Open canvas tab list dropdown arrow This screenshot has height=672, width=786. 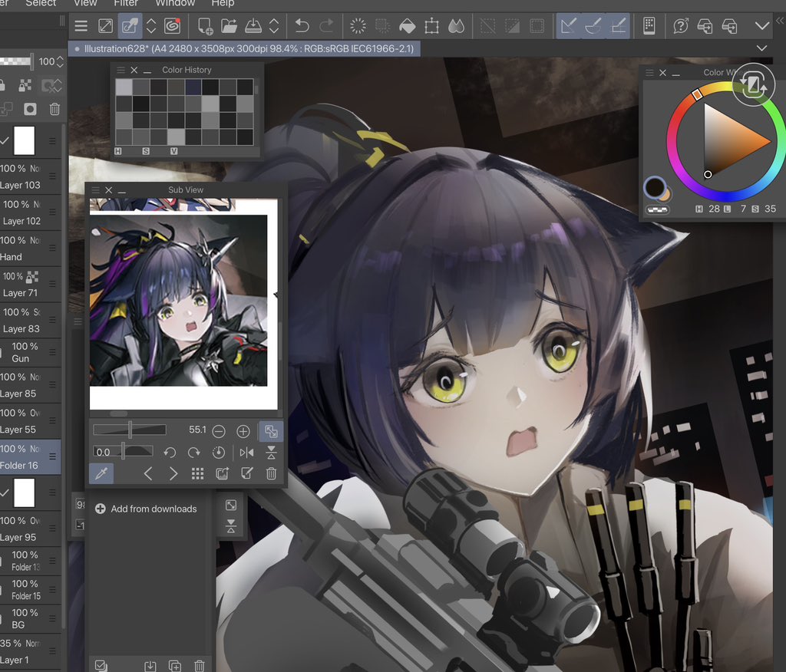pos(762,48)
